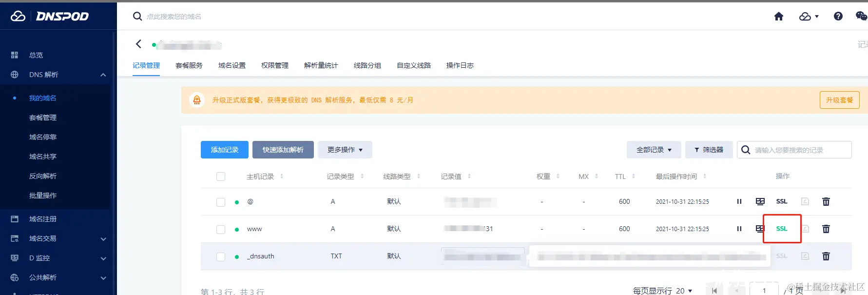Open monitoring icon for @ record
This screenshot has height=295, width=868.
pos(760,201)
